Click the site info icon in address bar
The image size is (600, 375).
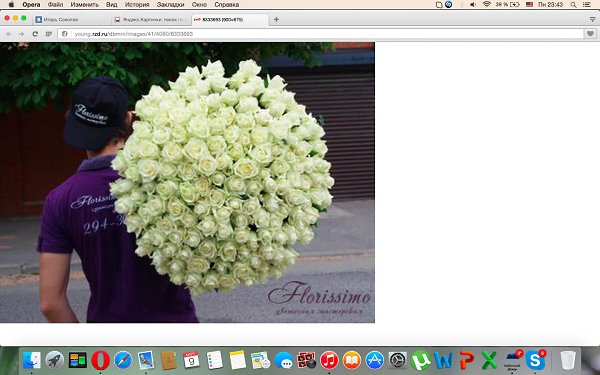(65, 34)
